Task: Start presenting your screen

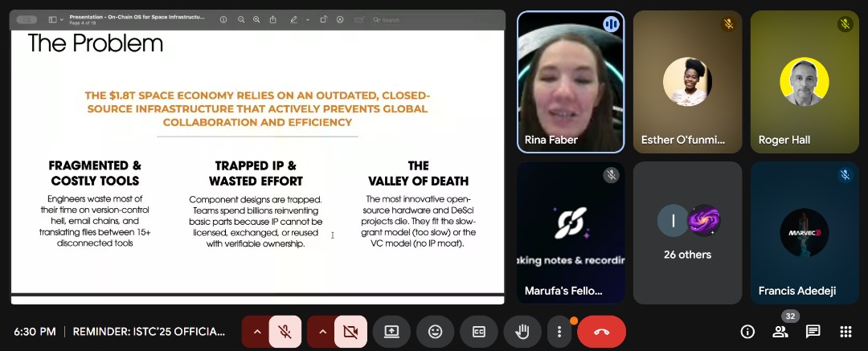Action: 391,332
